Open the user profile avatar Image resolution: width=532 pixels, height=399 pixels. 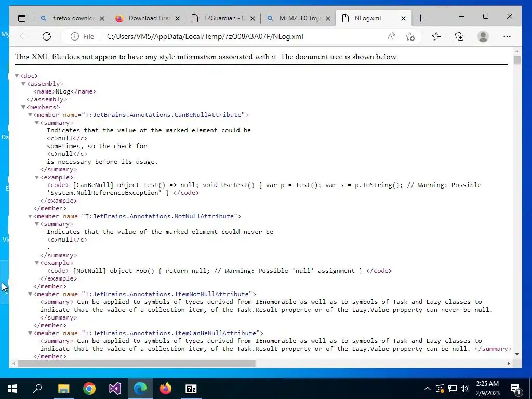pos(483,36)
